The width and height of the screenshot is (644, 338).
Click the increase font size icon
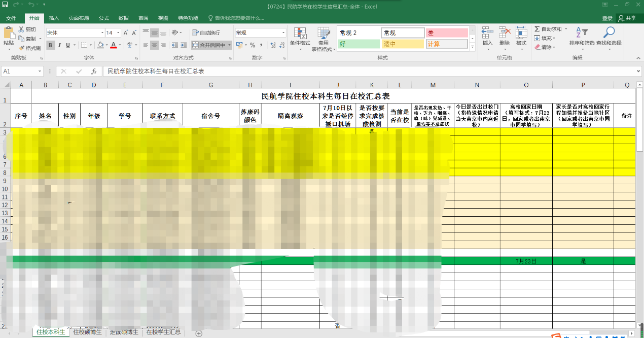pyautogui.click(x=125, y=32)
